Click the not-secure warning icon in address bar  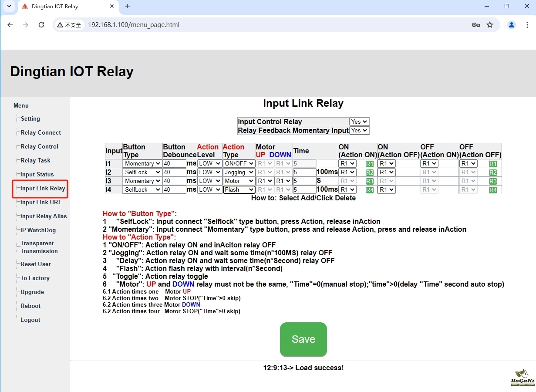(x=61, y=25)
